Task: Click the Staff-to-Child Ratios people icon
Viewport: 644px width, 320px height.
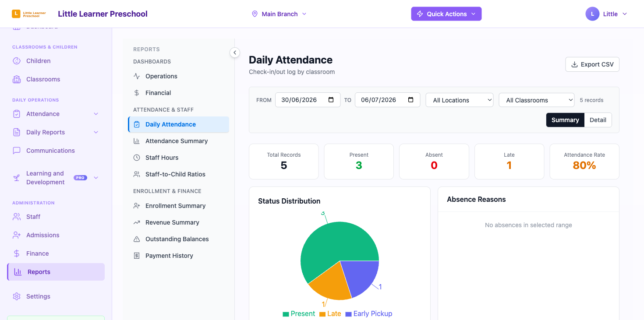Action: click(x=137, y=174)
